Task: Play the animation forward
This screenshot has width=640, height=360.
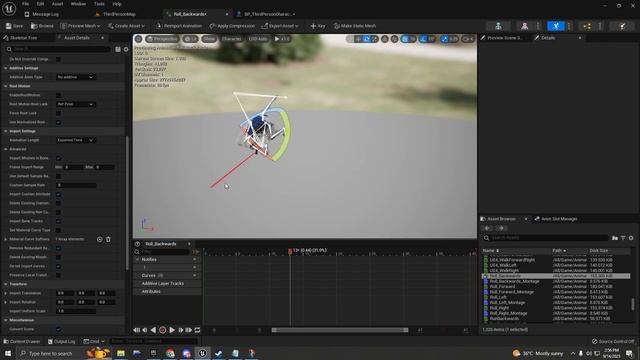Action: (172, 330)
